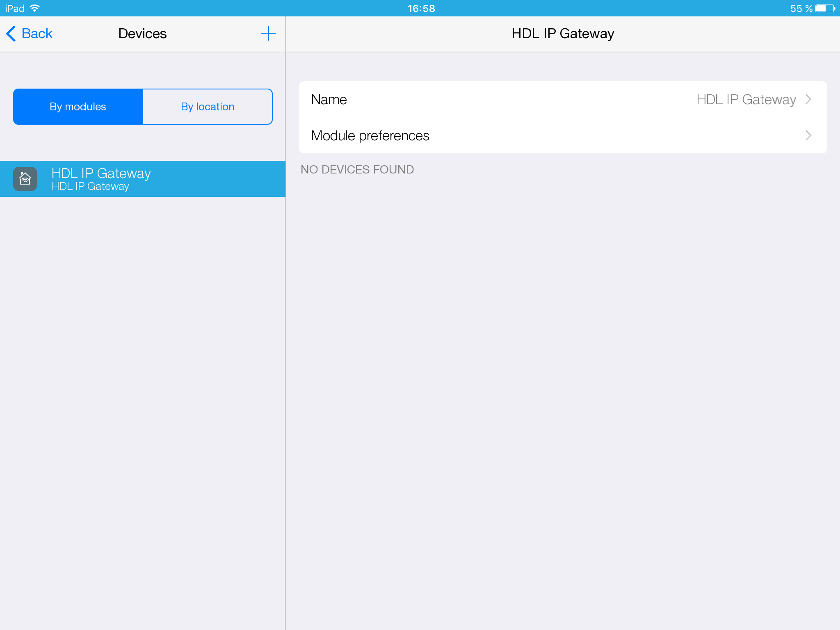Tap the plus icon to add device
The image size is (840, 630).
[x=268, y=33]
